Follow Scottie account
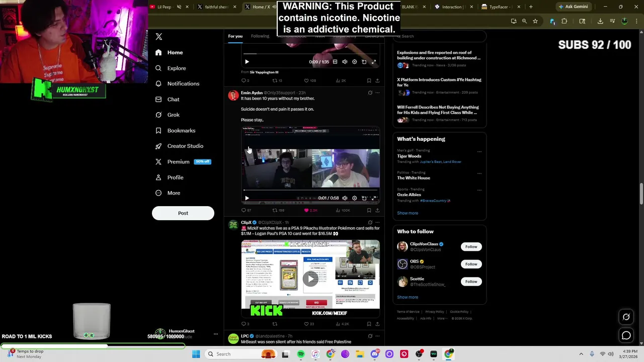 471,282
